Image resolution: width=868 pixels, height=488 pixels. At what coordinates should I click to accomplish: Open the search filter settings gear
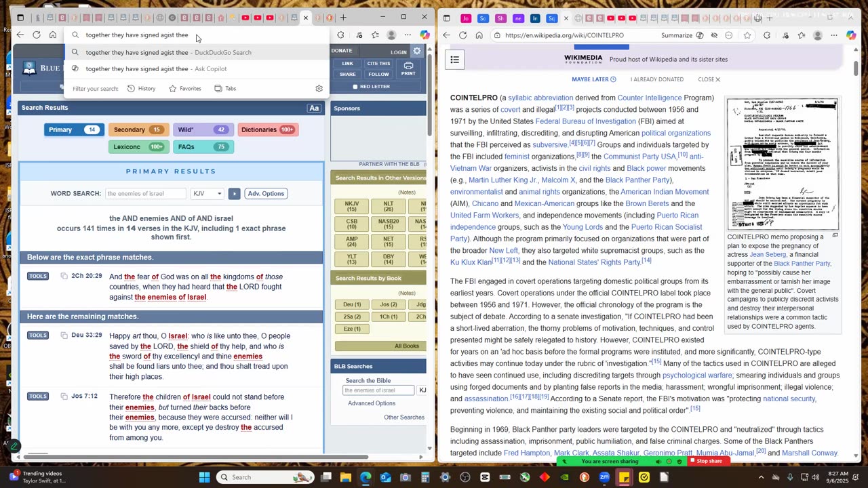319,89
